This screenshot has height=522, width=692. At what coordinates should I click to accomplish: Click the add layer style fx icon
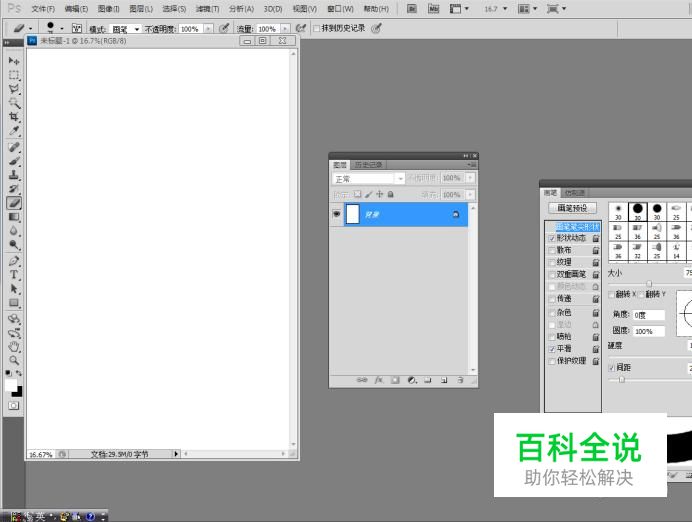[379, 380]
